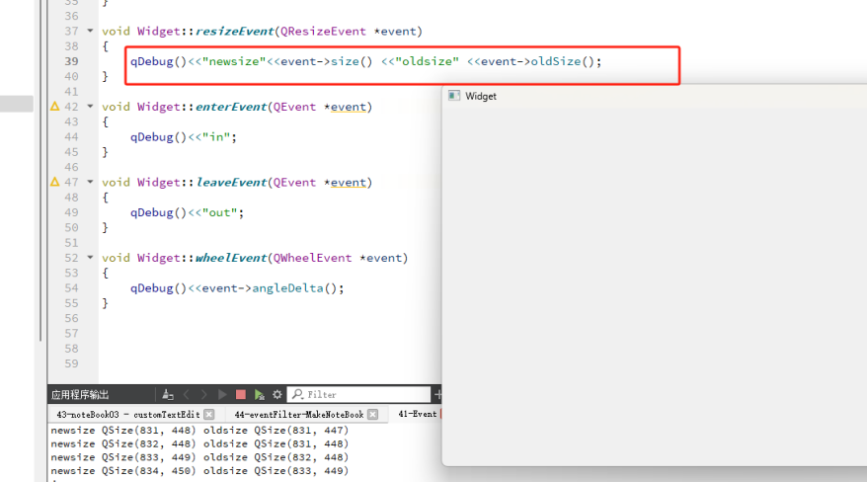Clear the application output with the broom icon

coord(168,394)
